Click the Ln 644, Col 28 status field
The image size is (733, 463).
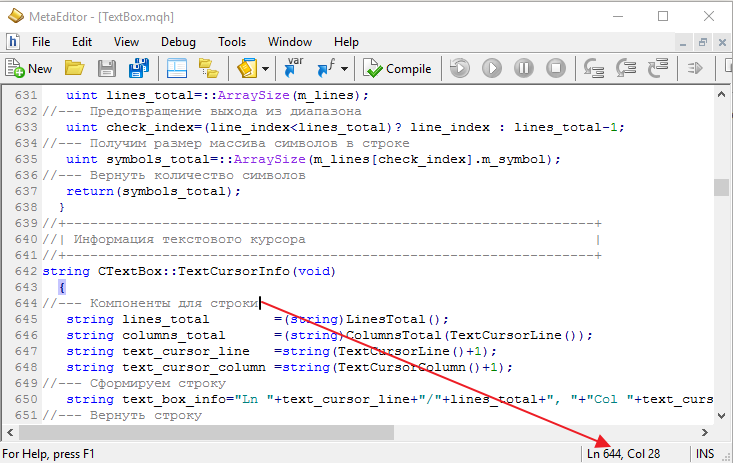tap(624, 454)
